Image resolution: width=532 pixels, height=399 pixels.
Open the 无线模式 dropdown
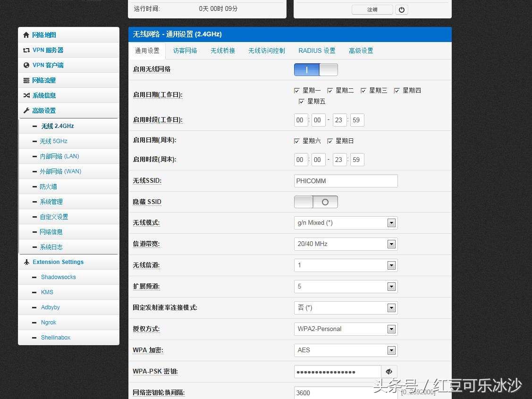click(391, 222)
